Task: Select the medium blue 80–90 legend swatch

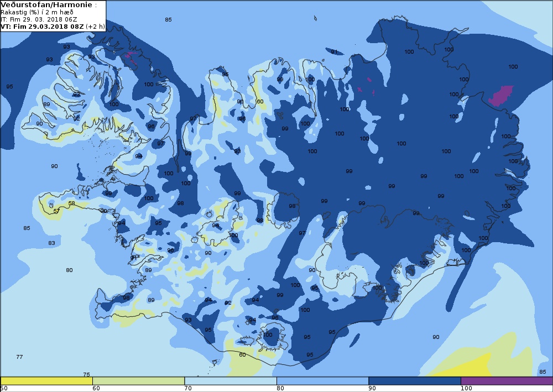Action: 323,381
